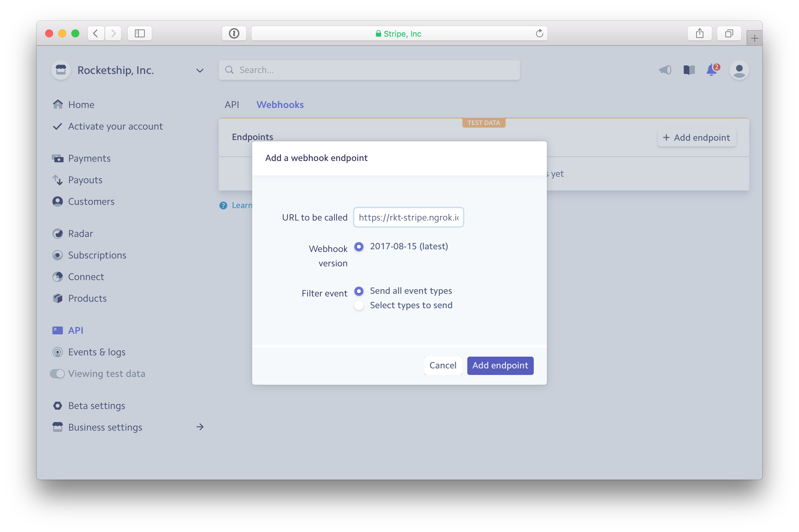Viewport: 799px width, 532px height.
Task: Click the Events and logs menu item
Action: (97, 351)
